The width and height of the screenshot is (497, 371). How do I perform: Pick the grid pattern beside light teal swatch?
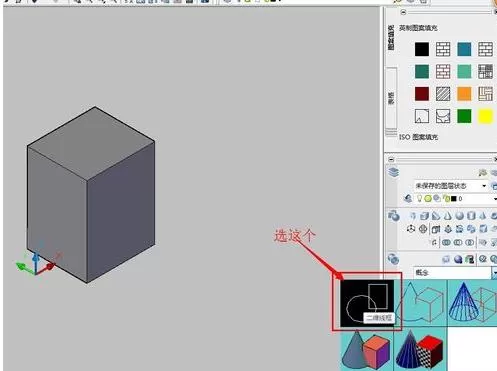click(485, 72)
